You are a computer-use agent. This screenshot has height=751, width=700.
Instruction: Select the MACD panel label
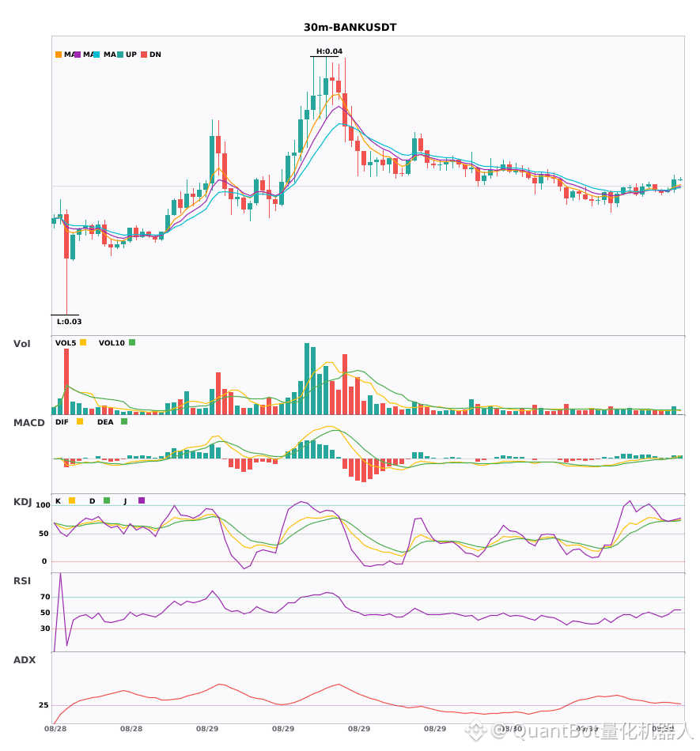point(28,423)
